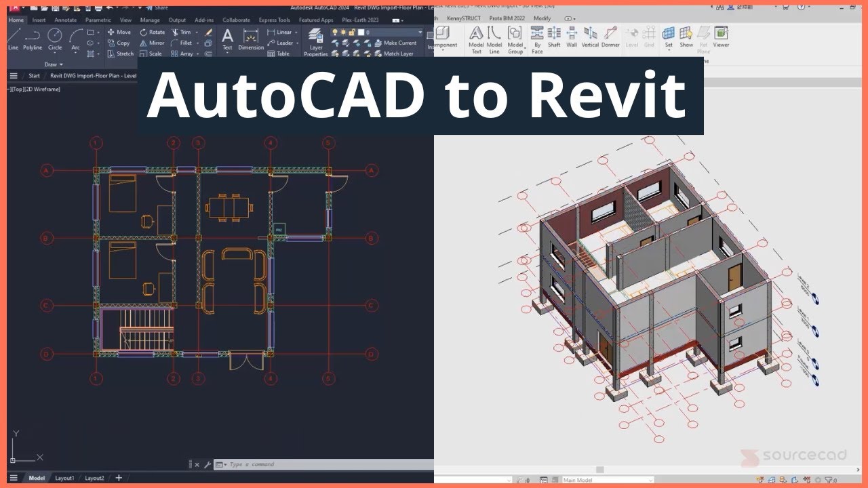
Task: Click the Match Layer button
Action: click(393, 54)
